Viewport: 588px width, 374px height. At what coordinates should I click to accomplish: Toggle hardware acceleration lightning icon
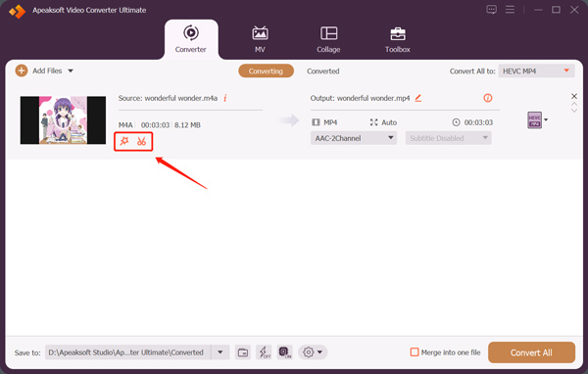tap(264, 352)
